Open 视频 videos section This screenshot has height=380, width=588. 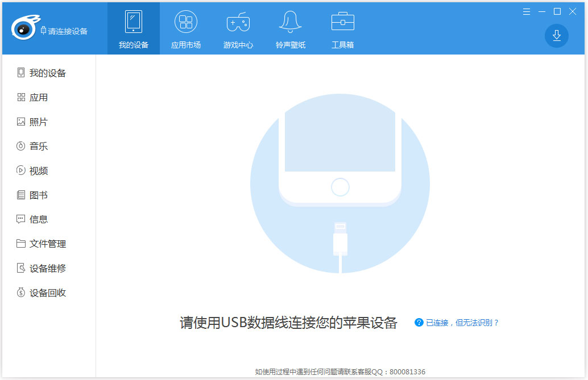coord(39,170)
